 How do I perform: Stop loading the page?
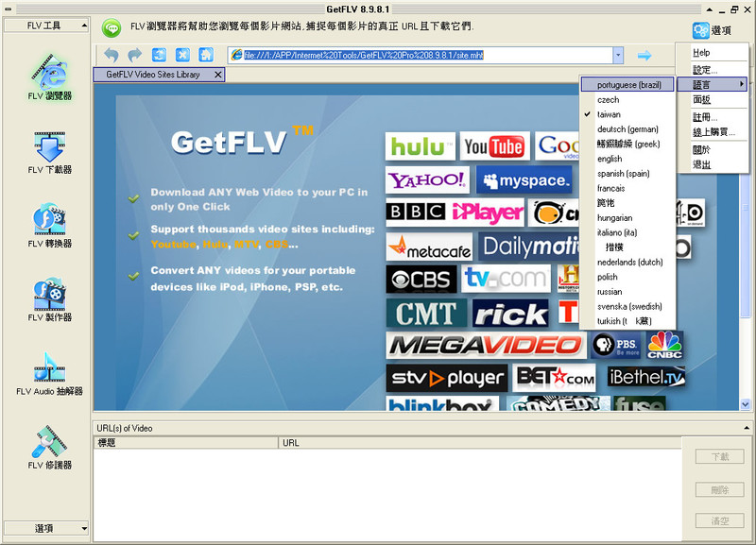click(x=182, y=56)
